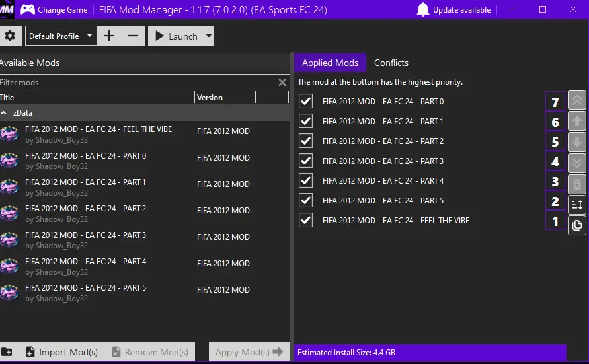Move selected mod down one position
Viewport: 589px width, 364px height.
click(577, 142)
